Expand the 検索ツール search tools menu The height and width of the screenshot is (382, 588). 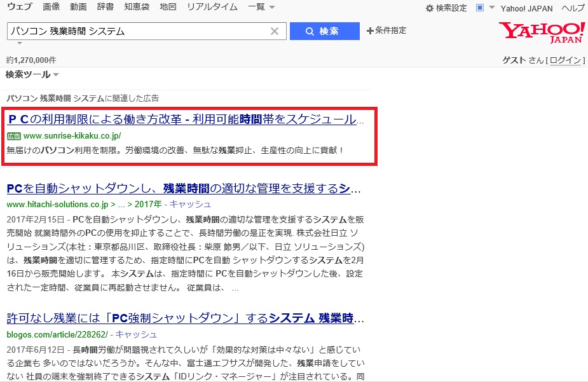click(x=32, y=74)
